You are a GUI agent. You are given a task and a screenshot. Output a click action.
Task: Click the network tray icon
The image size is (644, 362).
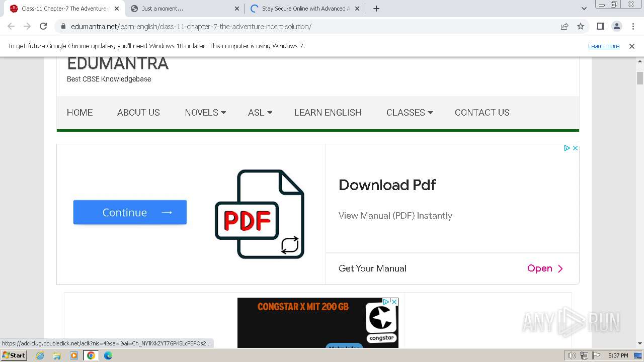click(584, 355)
